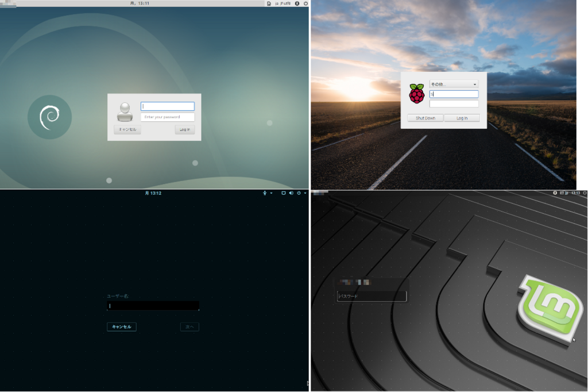588x392 pixels.
Task: Click the power icon on the dark GNOME panel
Action: tap(299, 193)
